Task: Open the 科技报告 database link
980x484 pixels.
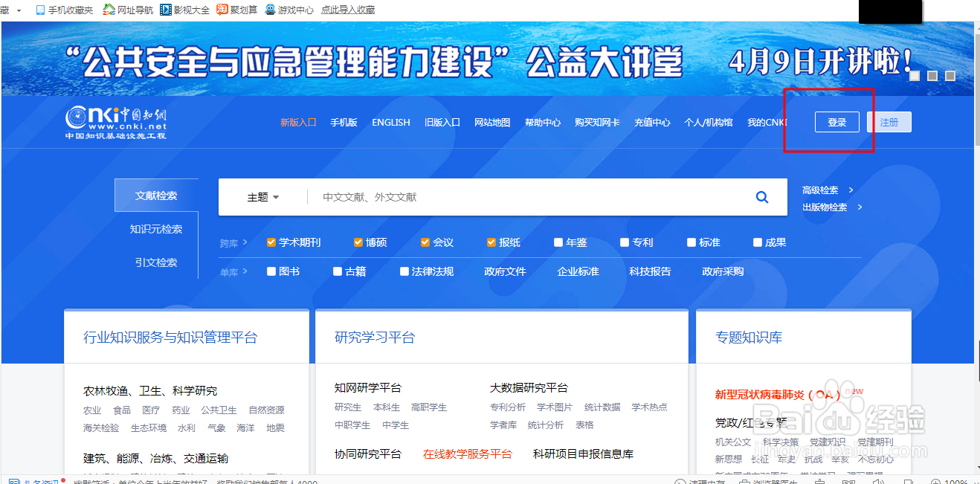Action: [x=650, y=271]
